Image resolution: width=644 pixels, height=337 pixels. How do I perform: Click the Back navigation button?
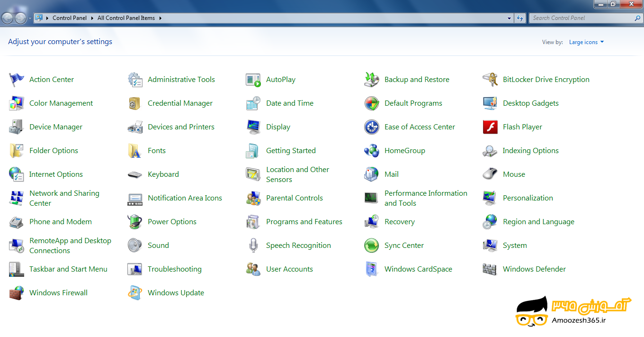(8, 18)
